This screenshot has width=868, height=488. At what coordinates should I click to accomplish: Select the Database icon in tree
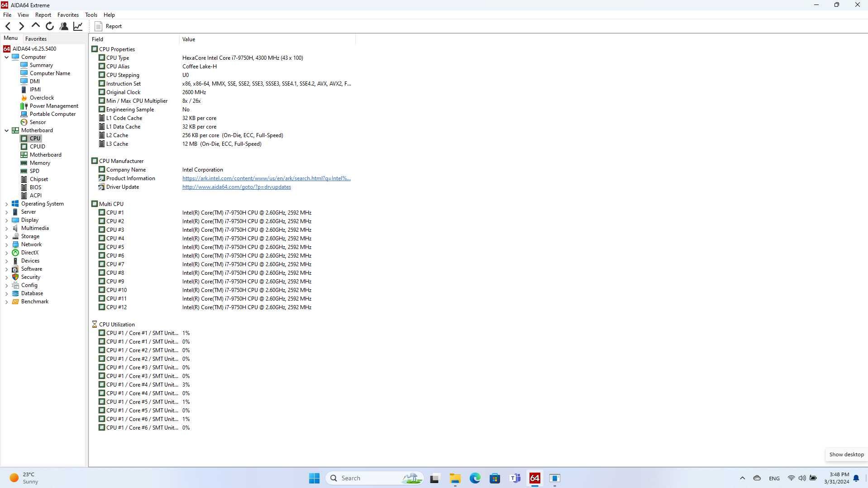pyautogui.click(x=15, y=293)
